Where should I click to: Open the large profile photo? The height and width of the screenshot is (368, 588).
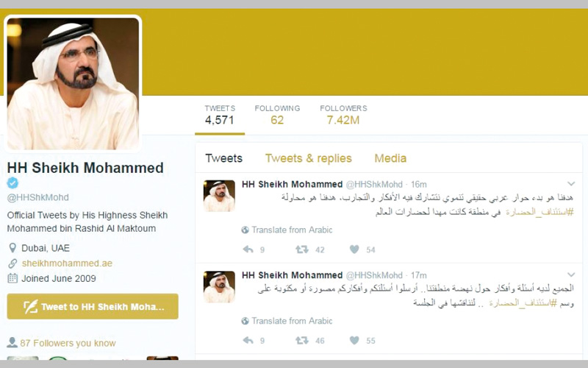73,83
